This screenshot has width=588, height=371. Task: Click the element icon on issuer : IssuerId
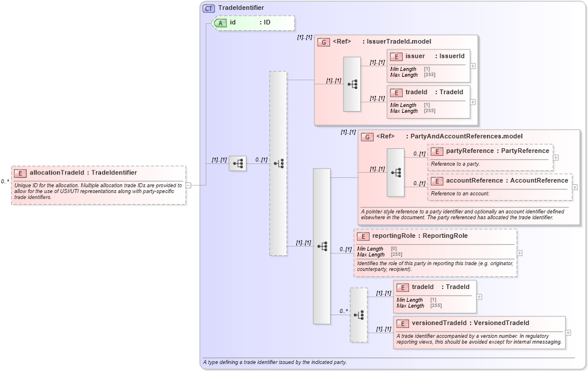397,56
